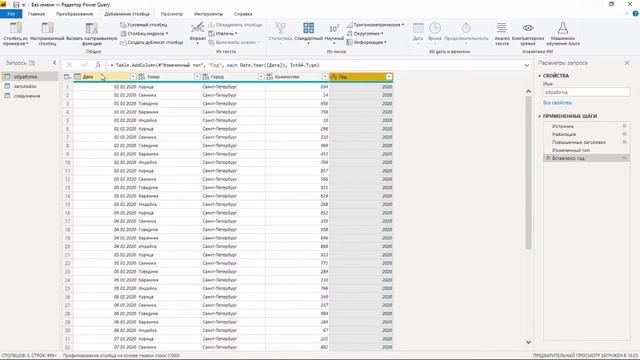Edit the query name field

[x=586, y=92]
